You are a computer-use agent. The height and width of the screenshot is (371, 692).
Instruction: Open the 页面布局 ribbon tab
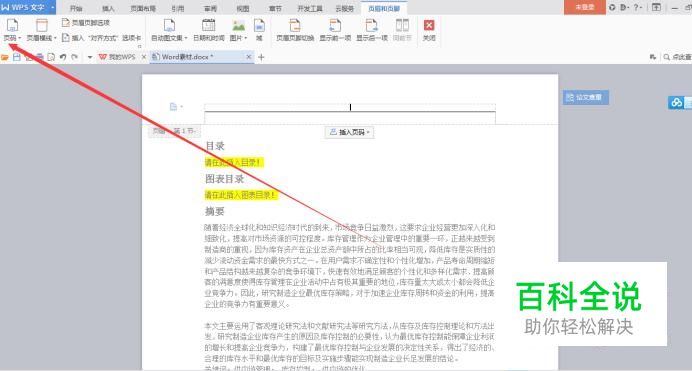[x=143, y=8]
